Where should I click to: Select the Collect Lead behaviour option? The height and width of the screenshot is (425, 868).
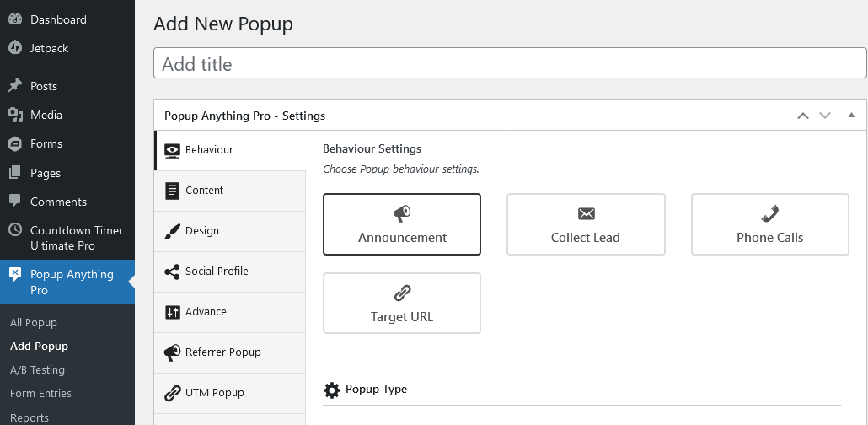click(586, 224)
